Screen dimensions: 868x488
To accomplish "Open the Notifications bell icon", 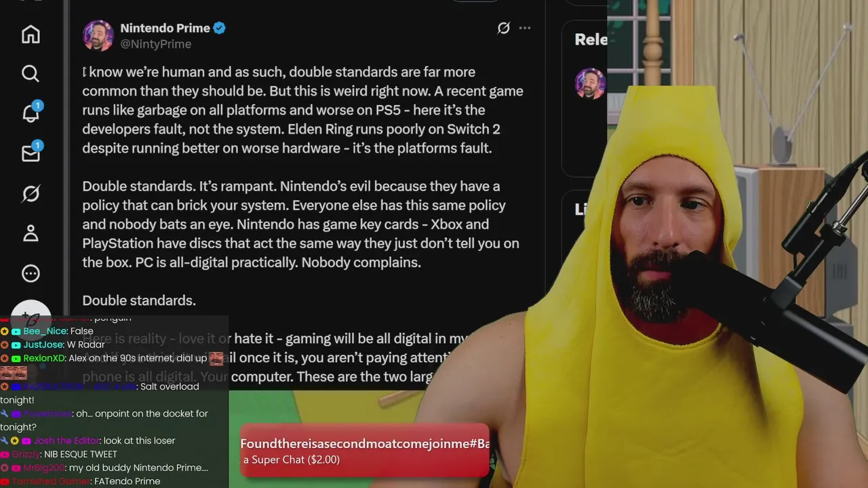I will pos(31,113).
